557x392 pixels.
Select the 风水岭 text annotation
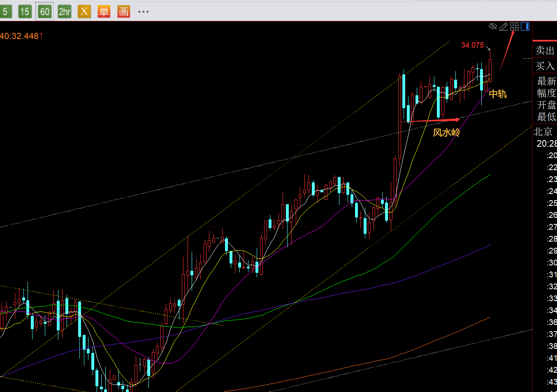tap(446, 133)
